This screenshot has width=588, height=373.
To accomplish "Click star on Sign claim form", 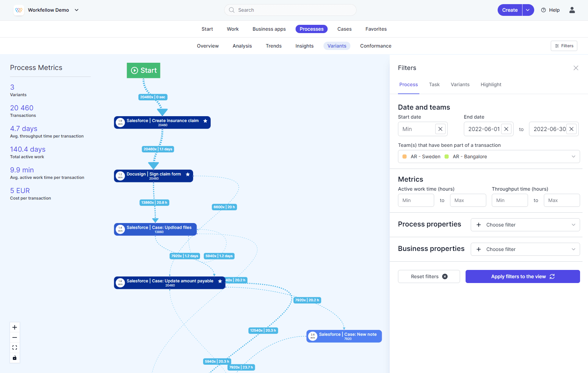I will [188, 174].
